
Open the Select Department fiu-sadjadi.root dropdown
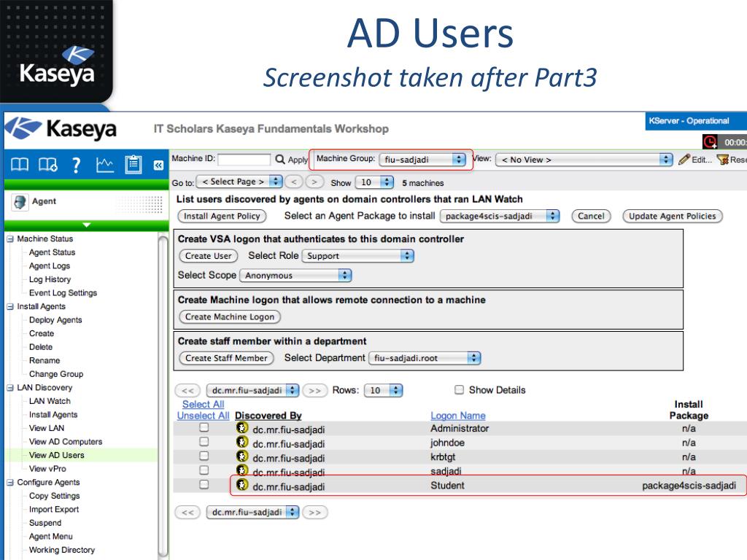(x=425, y=358)
